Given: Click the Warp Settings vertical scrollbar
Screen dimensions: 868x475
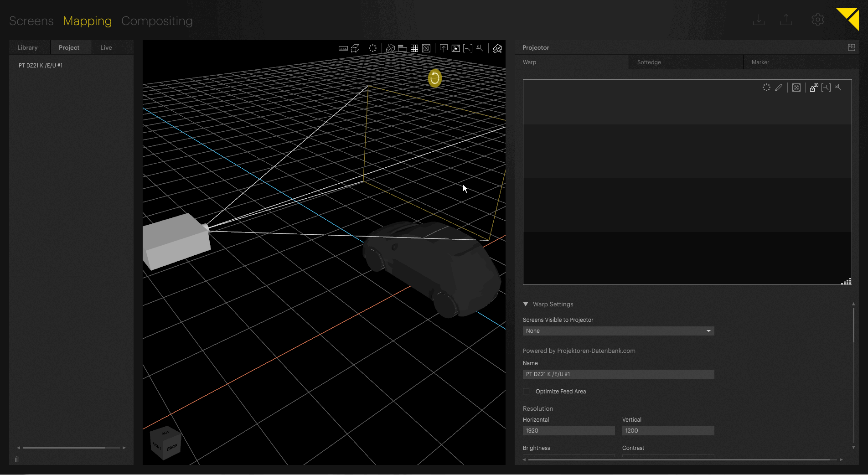Looking at the screenshot, I should pos(853,325).
